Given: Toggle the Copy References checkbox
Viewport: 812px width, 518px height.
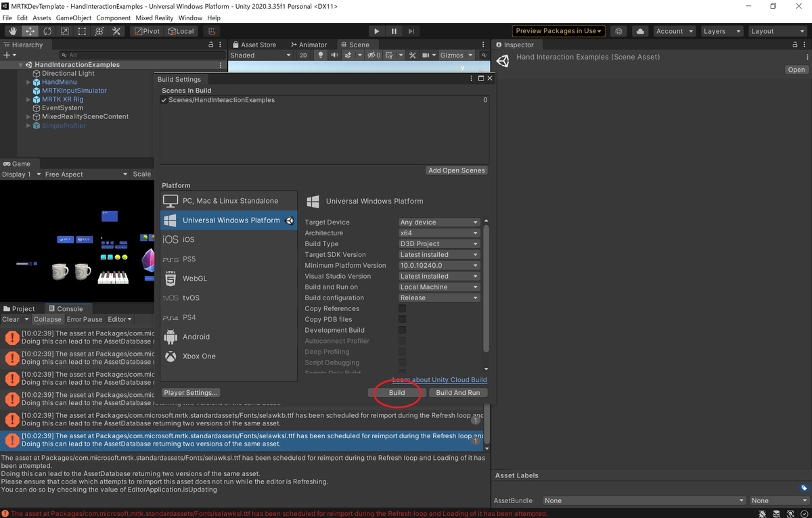Looking at the screenshot, I should point(402,308).
